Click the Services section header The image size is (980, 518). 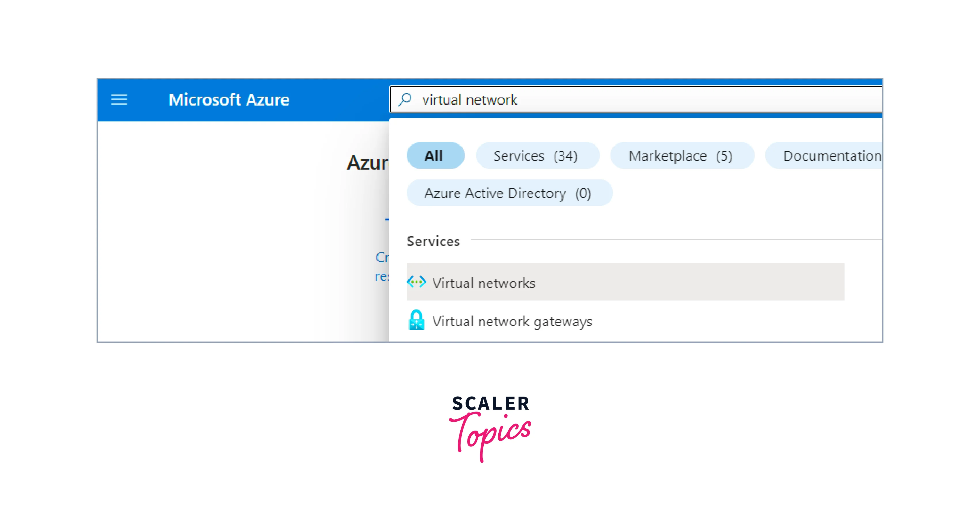433,241
